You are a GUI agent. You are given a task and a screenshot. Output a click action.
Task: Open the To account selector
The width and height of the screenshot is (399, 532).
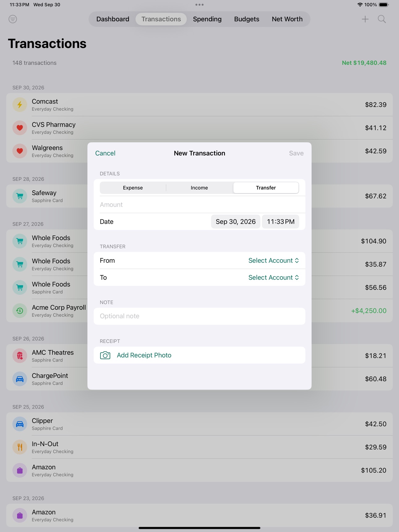274,277
